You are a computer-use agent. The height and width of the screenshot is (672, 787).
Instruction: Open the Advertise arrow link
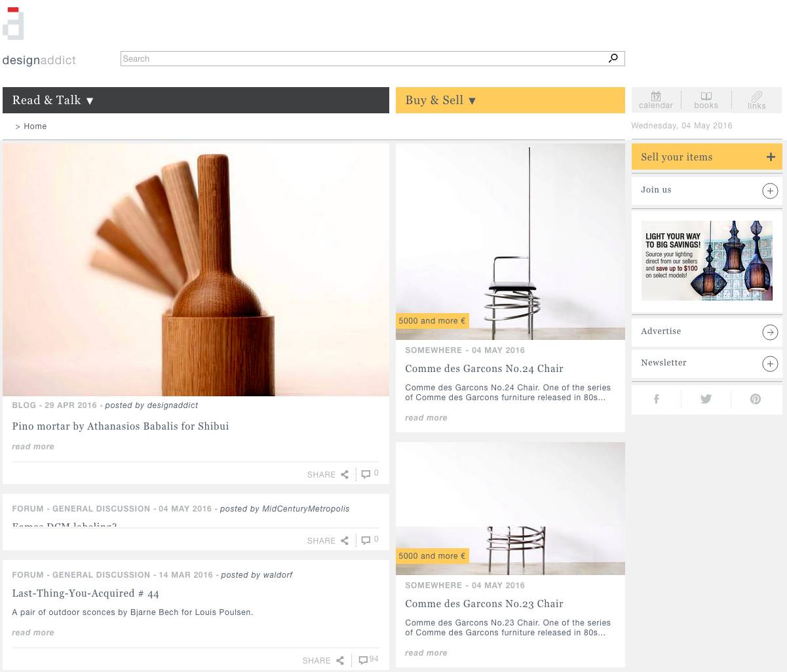click(770, 332)
